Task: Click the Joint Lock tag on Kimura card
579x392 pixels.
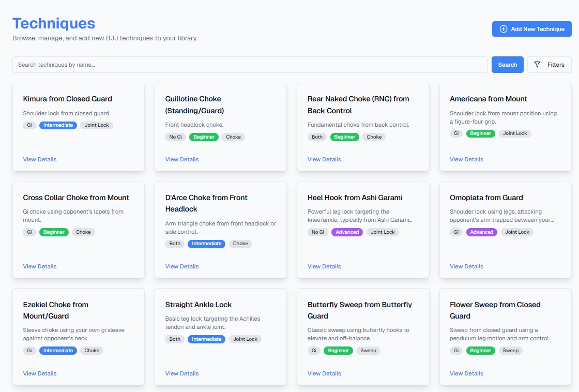Action: 97,125
